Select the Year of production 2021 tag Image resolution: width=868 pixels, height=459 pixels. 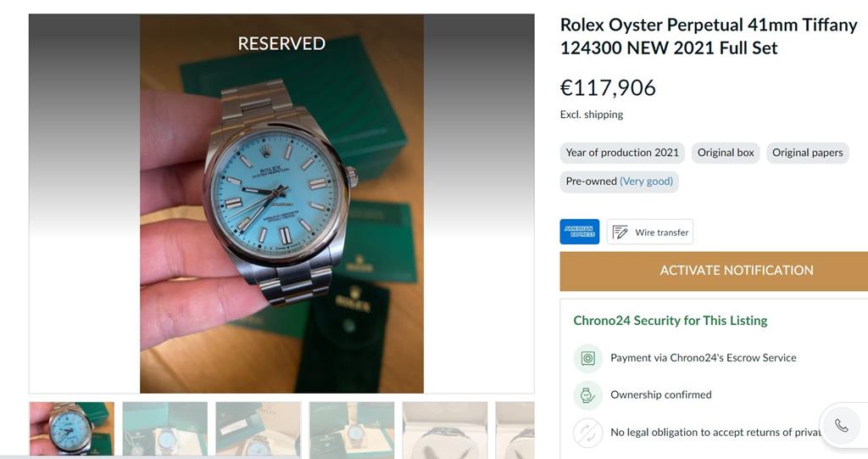[622, 153]
